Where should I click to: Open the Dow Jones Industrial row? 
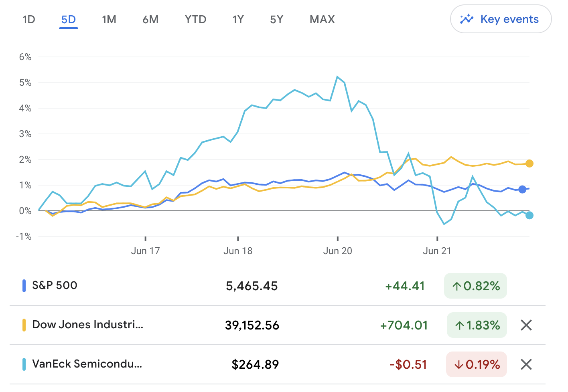(87, 325)
